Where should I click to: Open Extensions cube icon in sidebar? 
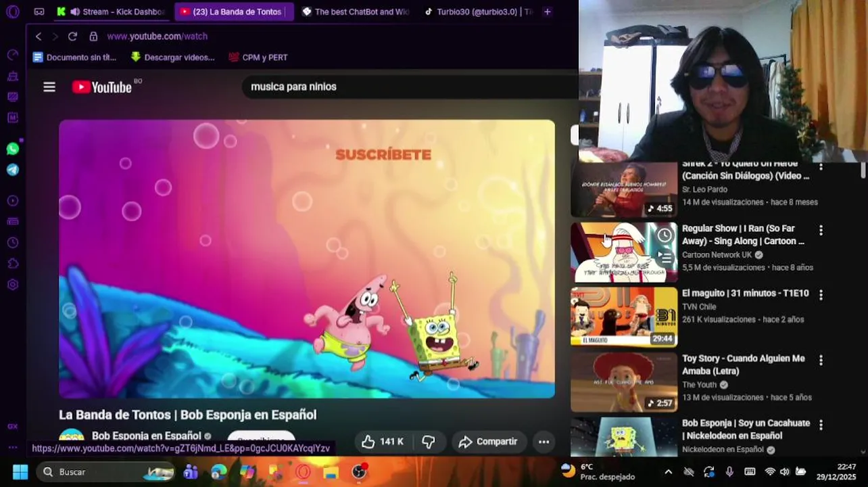pyautogui.click(x=12, y=264)
